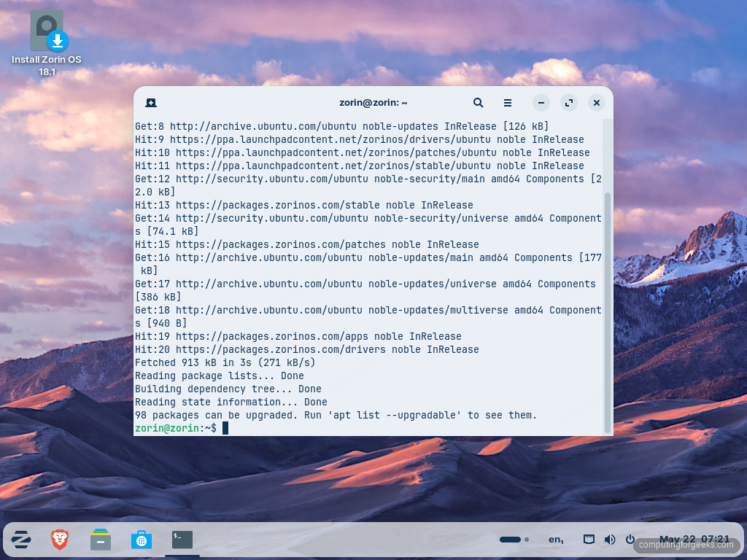Screen dimensions: 747x560
Task: Close the terminal window
Action: click(597, 103)
